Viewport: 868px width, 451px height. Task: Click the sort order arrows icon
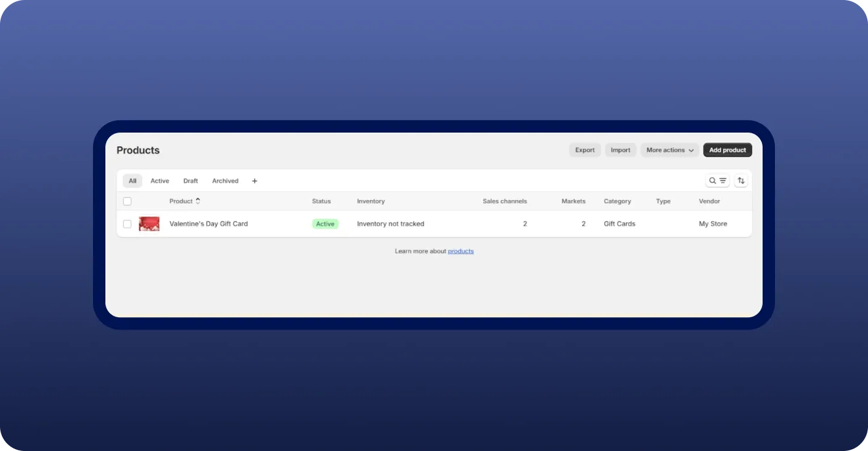741,181
